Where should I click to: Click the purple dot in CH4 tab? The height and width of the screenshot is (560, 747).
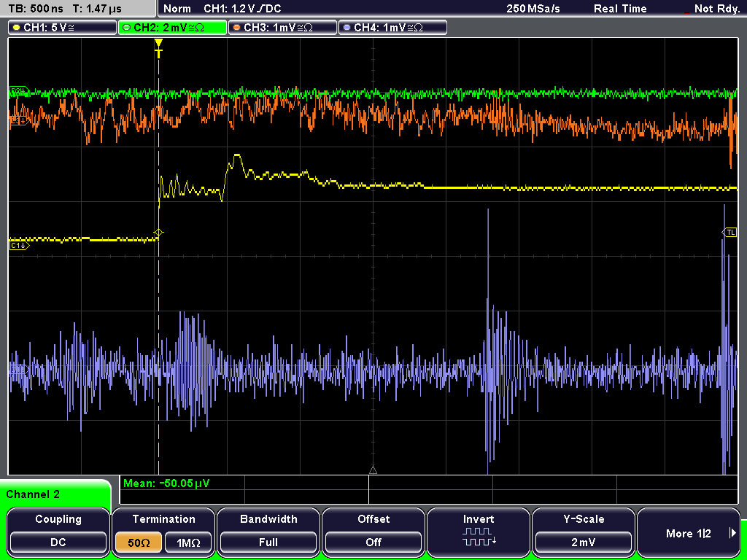click(347, 28)
